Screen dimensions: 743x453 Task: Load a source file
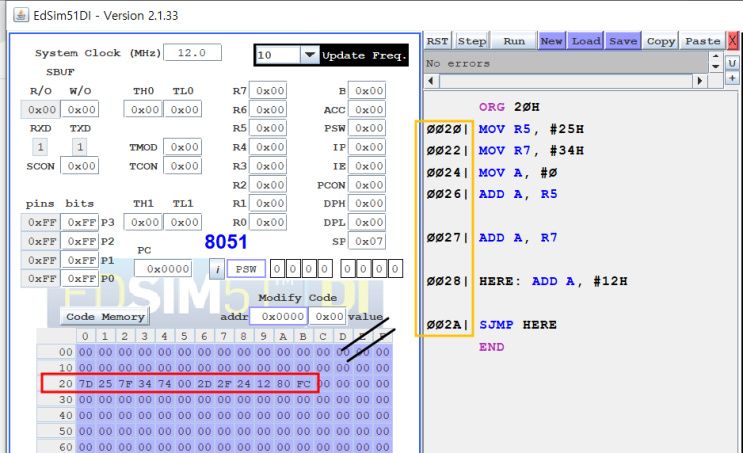586,41
